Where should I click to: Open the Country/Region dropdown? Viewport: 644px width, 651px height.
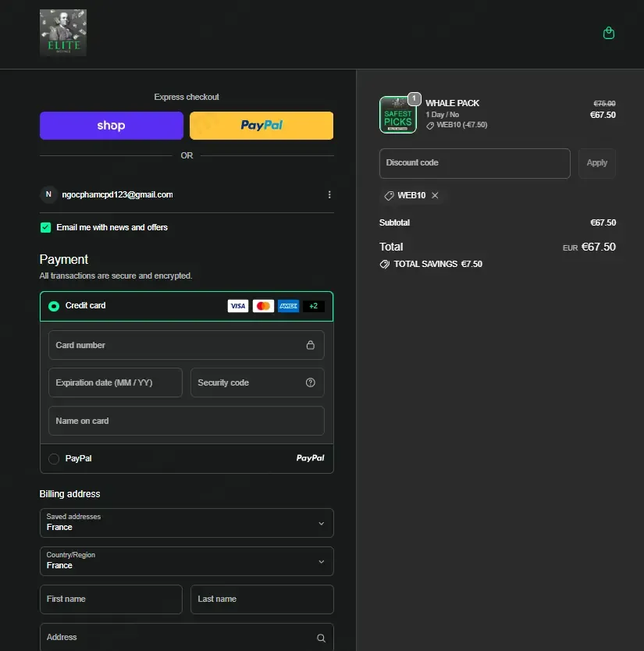pos(187,561)
